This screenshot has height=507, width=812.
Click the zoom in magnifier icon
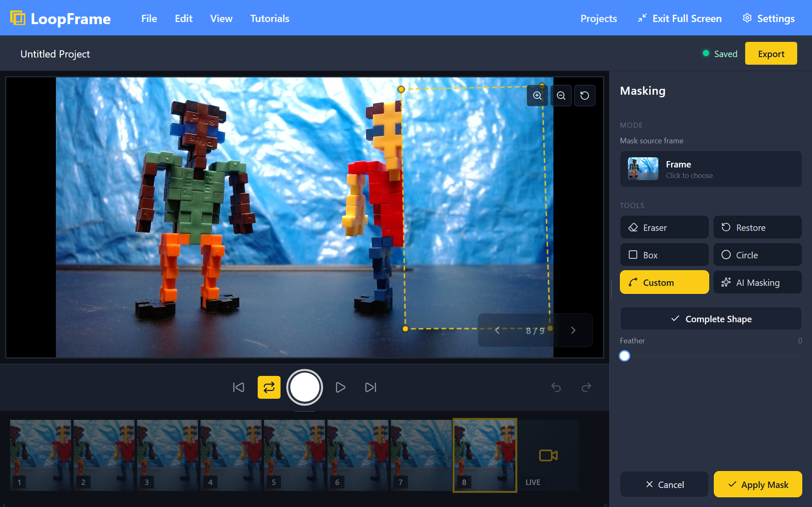tap(537, 96)
